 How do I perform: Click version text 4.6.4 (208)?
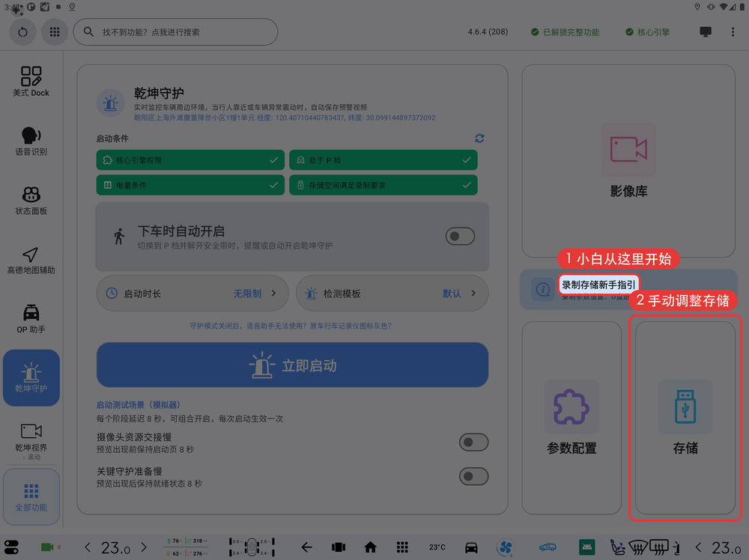click(x=488, y=32)
